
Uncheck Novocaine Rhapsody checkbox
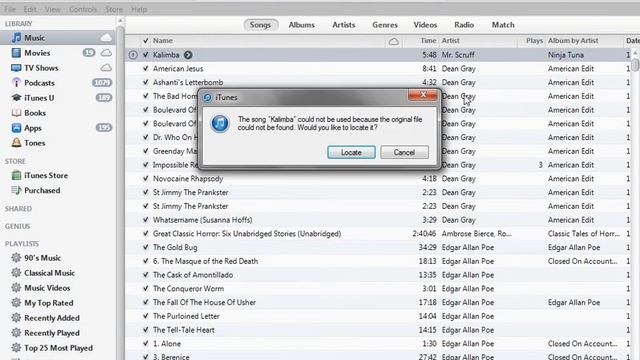(146, 179)
